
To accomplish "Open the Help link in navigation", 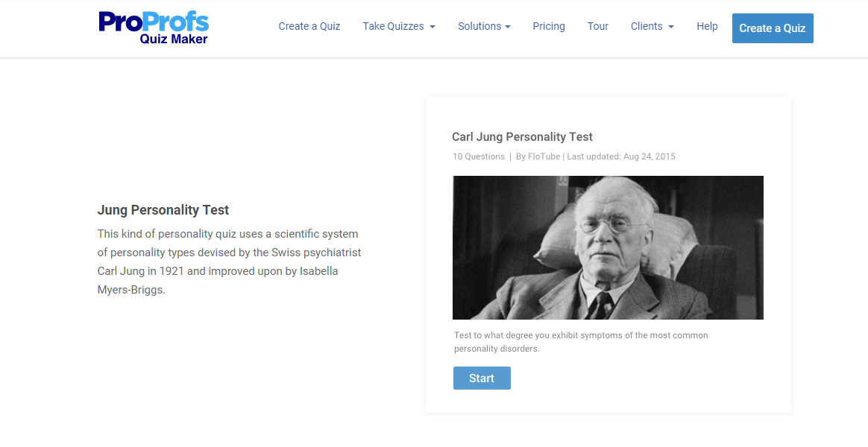I will pos(707,26).
